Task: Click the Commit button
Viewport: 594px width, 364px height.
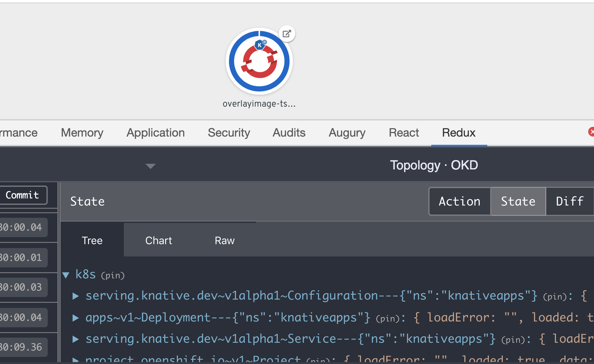Action: [x=23, y=195]
